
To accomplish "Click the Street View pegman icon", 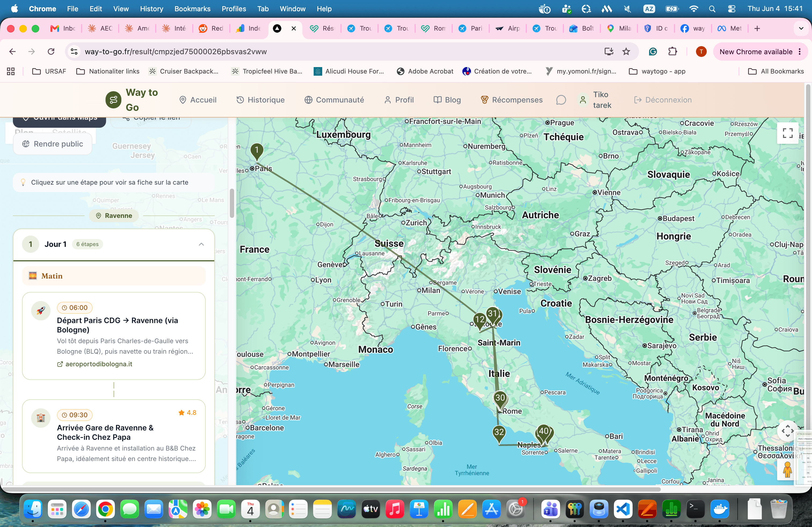I will pyautogui.click(x=788, y=469).
